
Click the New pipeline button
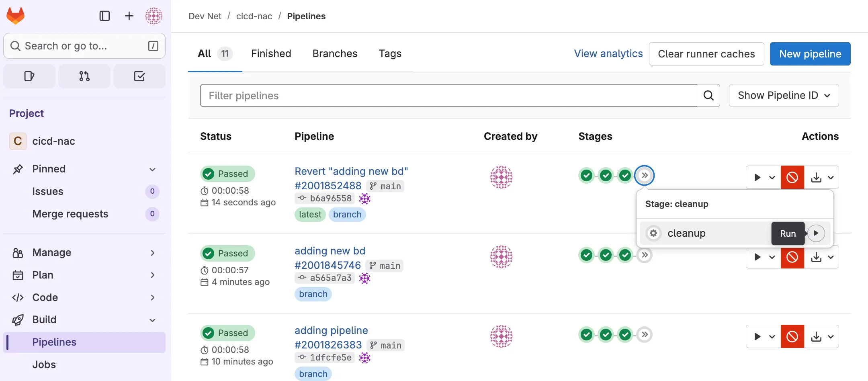810,54
